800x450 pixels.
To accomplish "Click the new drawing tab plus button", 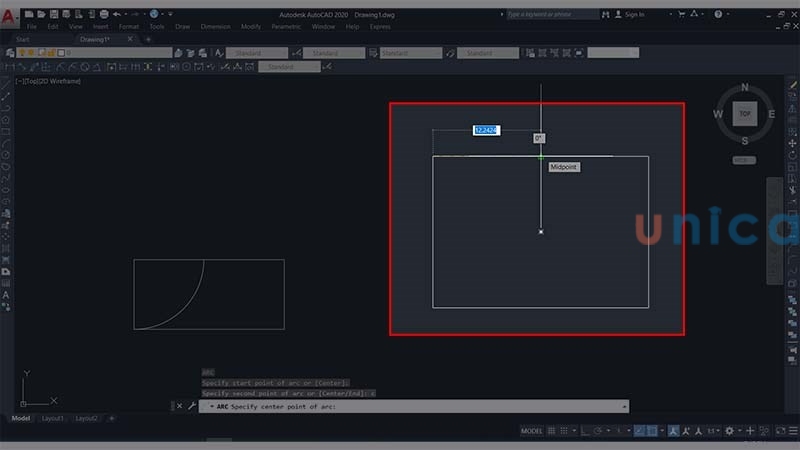I will click(x=148, y=39).
